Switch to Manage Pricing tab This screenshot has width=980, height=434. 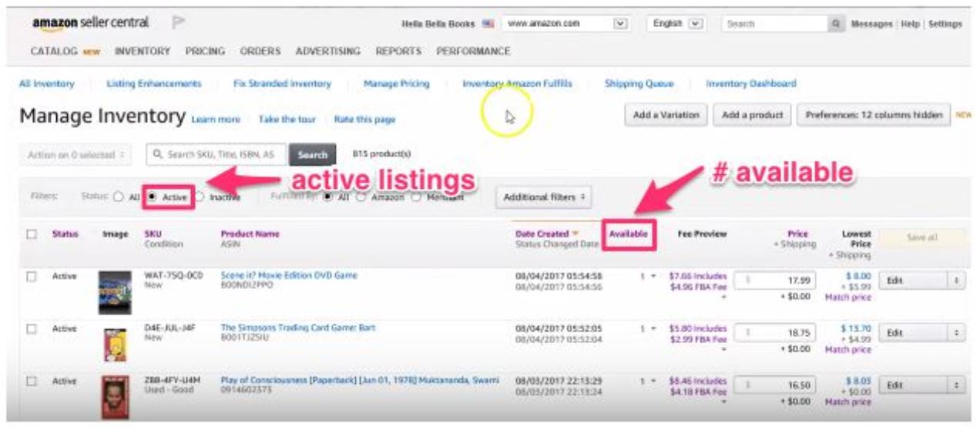point(396,83)
